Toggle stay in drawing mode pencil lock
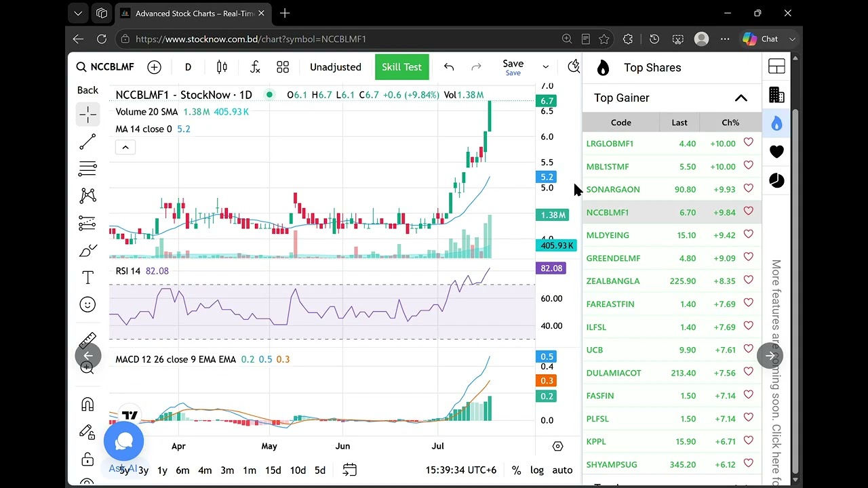Viewport: 868px width, 488px height. [87, 432]
